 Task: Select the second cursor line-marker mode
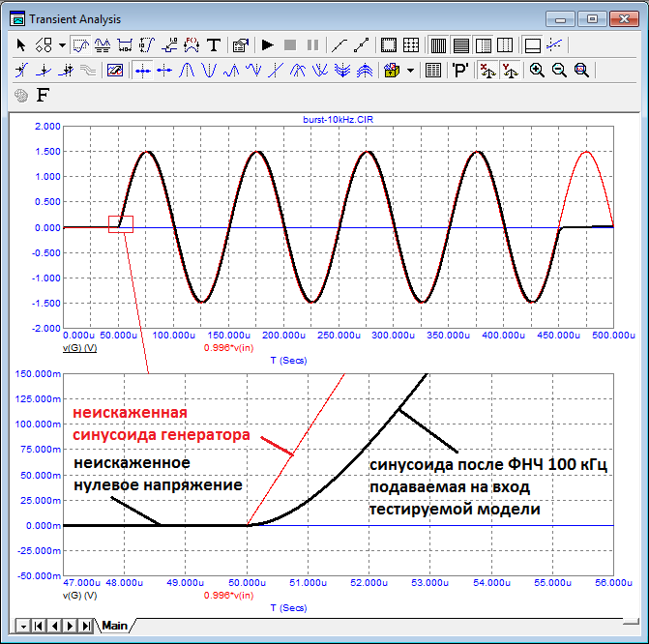164,71
